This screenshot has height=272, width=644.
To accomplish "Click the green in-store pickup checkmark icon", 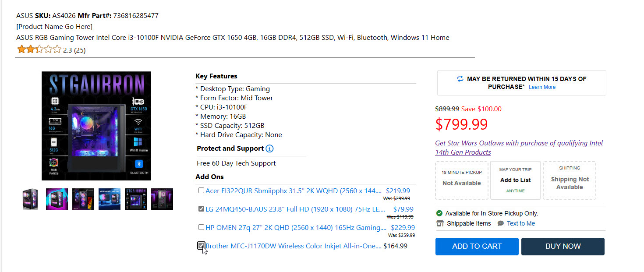I will [x=439, y=213].
